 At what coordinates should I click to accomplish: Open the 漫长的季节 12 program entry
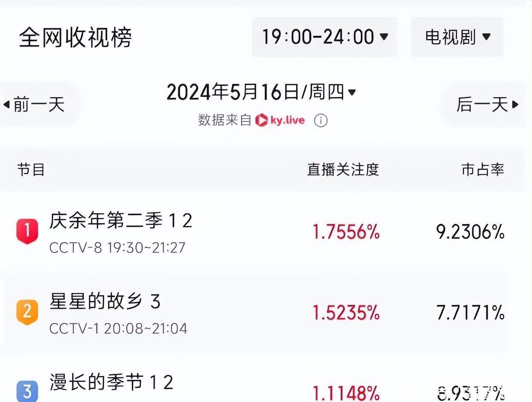point(112,382)
